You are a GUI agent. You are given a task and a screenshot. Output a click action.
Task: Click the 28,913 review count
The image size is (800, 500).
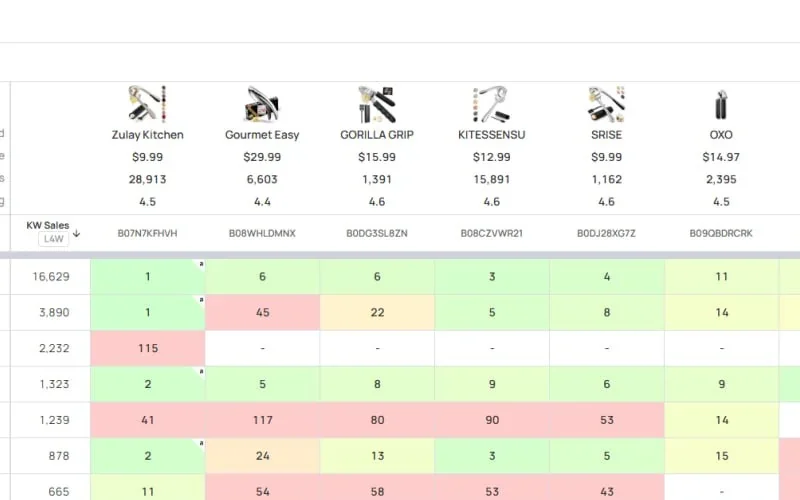click(x=147, y=180)
